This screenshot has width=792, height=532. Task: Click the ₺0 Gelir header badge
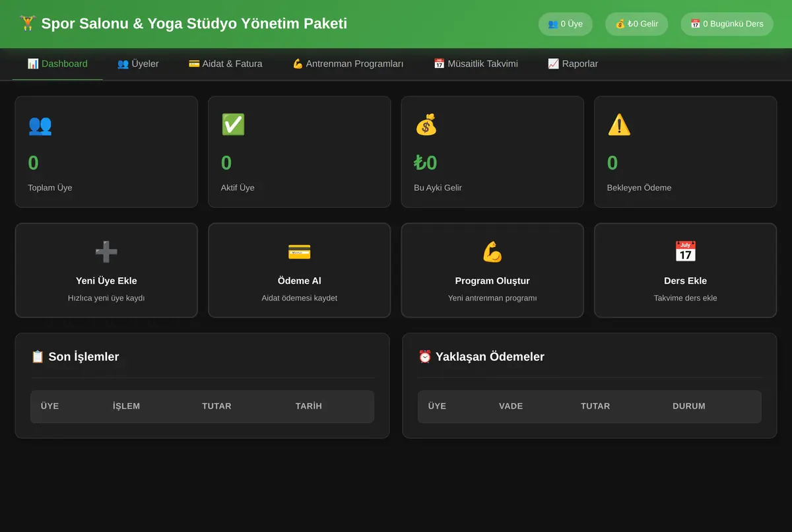click(637, 24)
